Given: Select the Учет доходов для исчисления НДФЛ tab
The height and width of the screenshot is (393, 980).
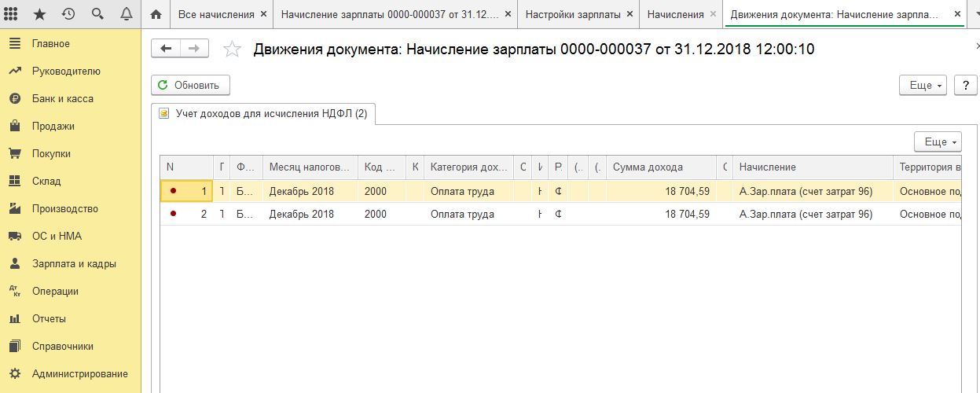Looking at the screenshot, I should [x=263, y=114].
